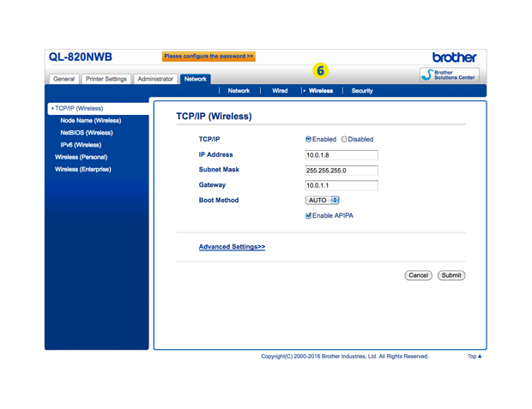Screen dimensions: 532x409
Task: Select TCP/IP (Wireless) in sidebar
Action: click(99, 109)
